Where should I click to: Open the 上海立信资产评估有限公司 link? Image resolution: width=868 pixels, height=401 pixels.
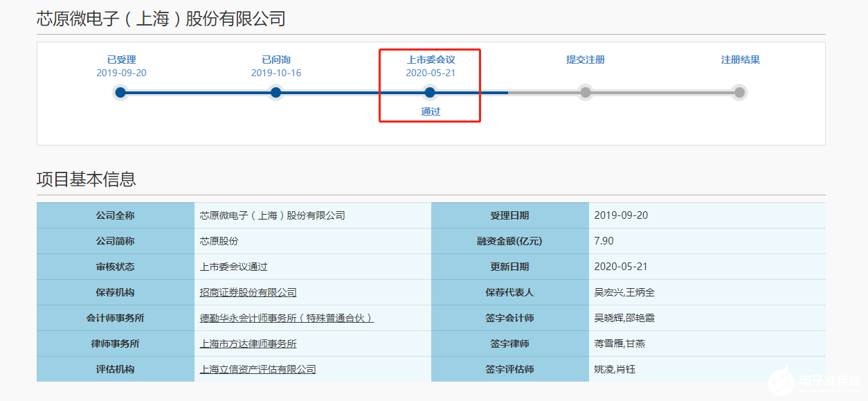(x=257, y=369)
